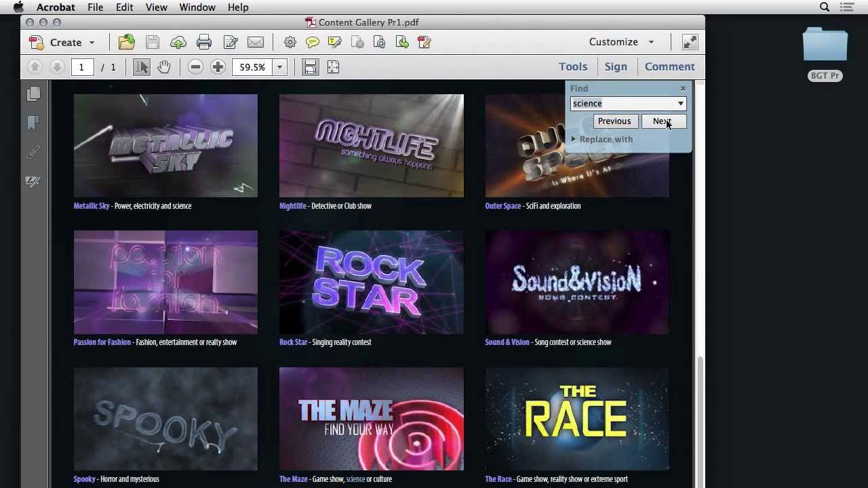Image resolution: width=868 pixels, height=488 pixels.
Task: Open Spotlight search magnifier icon
Action: pyautogui.click(x=825, y=7)
